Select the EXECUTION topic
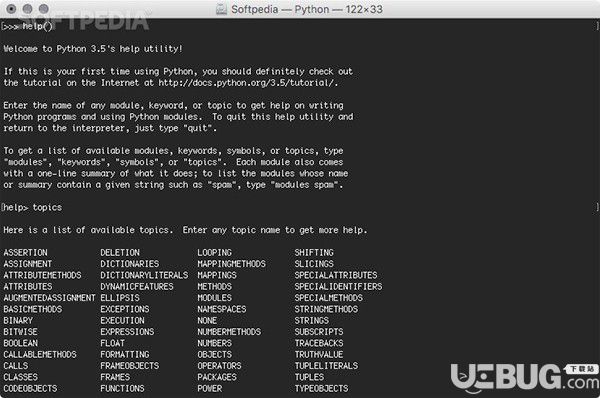The height and width of the screenshot is (398, 600). (x=122, y=321)
